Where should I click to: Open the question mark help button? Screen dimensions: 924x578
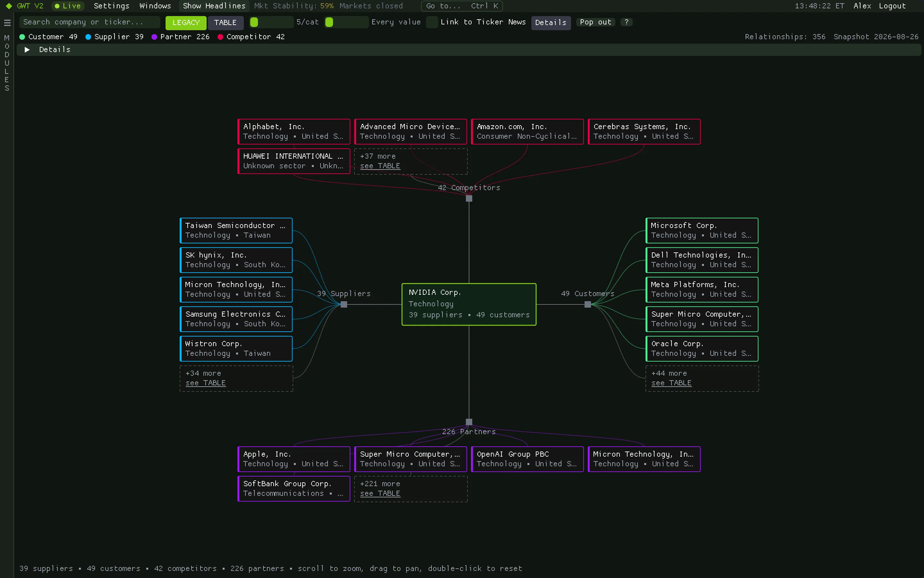click(626, 22)
